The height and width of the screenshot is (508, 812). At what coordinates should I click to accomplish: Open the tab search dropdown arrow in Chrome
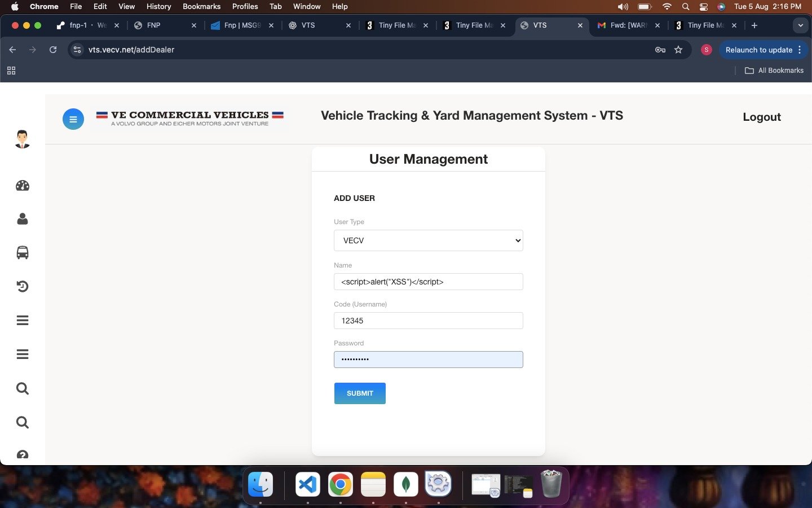(x=800, y=25)
